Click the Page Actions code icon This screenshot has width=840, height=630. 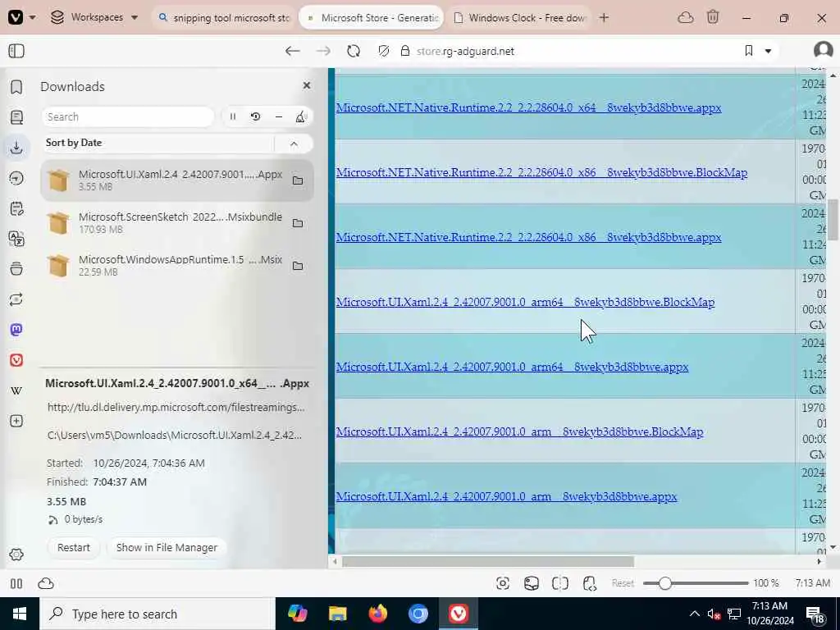(589, 583)
